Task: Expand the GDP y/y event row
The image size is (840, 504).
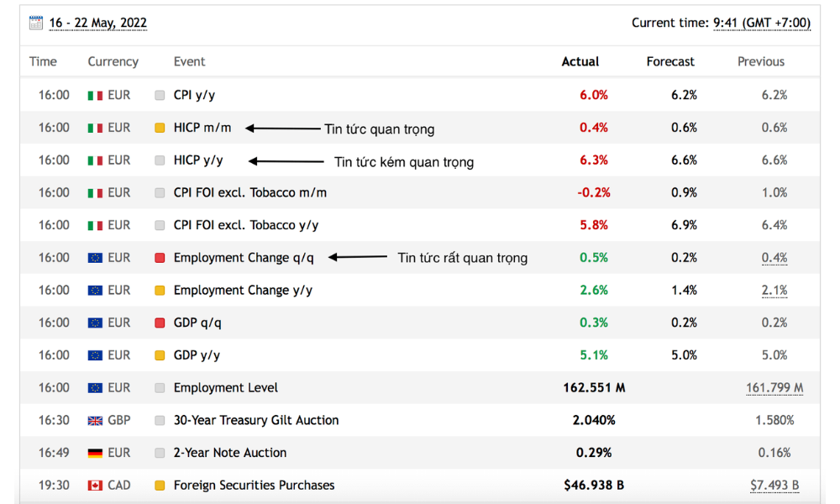Action: (x=197, y=355)
